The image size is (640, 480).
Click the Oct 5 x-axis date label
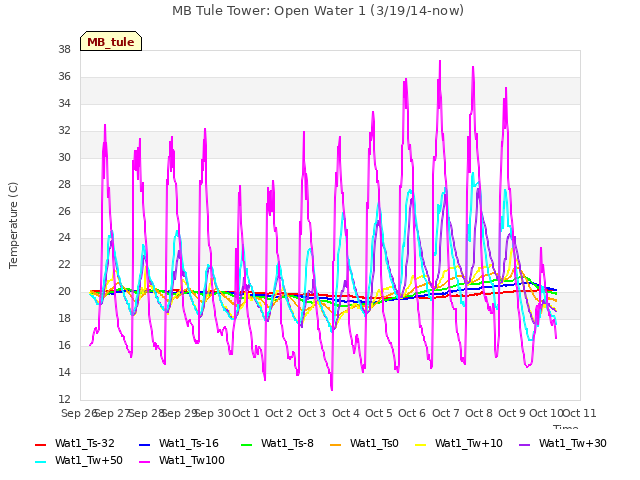pos(379,413)
